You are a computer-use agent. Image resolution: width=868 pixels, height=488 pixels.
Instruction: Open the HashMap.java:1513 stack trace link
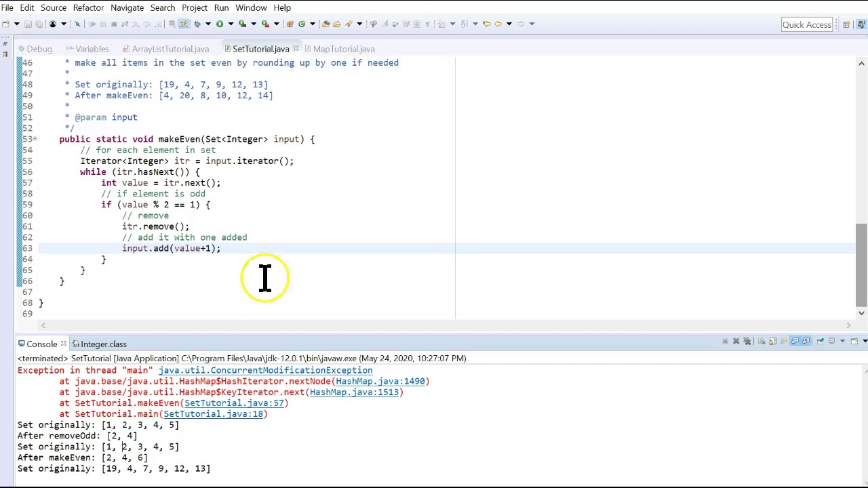354,392
